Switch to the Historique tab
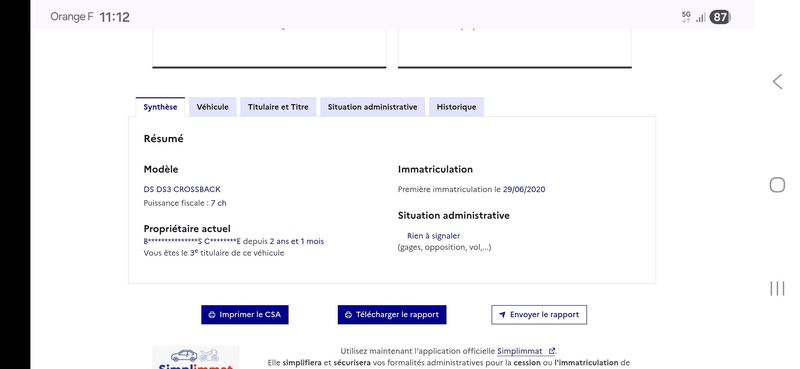 456,107
